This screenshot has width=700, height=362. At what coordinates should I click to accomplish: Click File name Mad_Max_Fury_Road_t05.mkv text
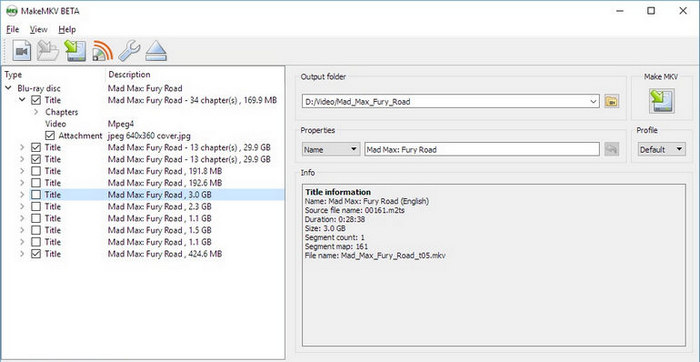[375, 256]
